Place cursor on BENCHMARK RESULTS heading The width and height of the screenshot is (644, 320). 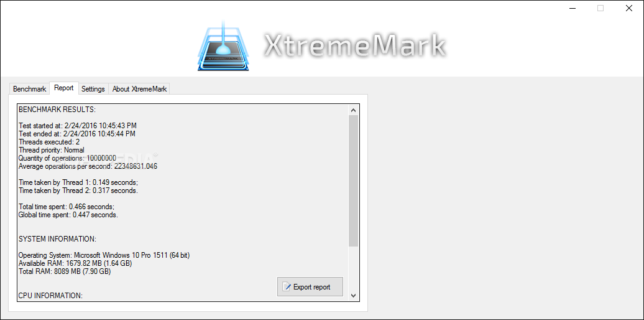coord(57,110)
